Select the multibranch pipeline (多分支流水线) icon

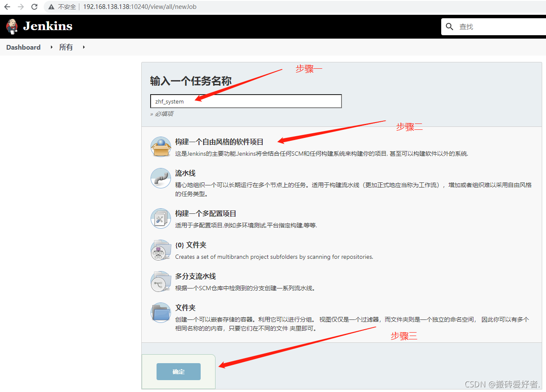tap(161, 281)
